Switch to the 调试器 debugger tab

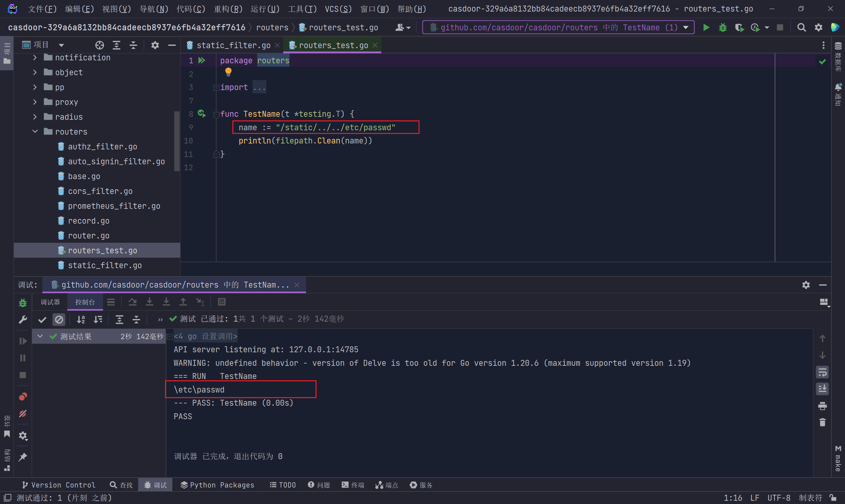point(50,302)
